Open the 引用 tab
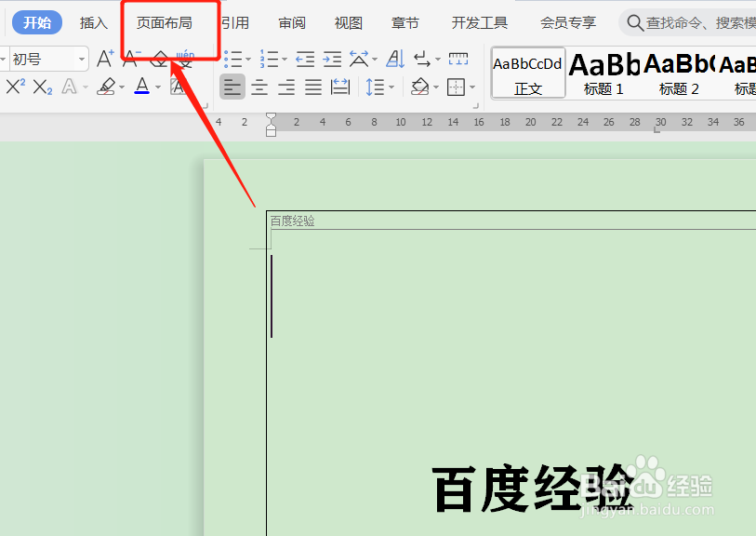The height and width of the screenshot is (536, 756). click(x=236, y=22)
